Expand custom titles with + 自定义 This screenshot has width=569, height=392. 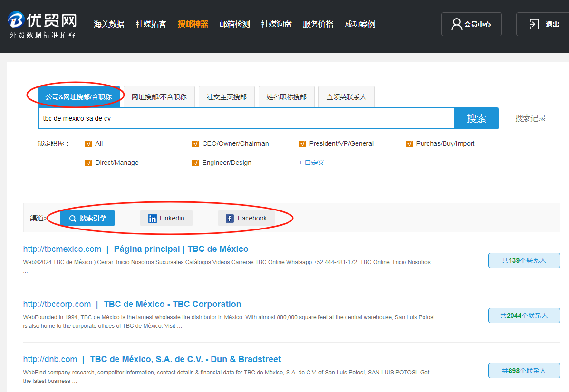(311, 163)
